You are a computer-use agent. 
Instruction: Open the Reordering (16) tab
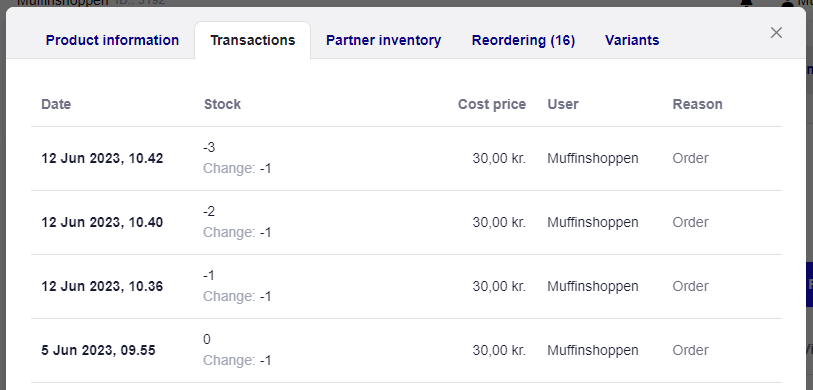point(523,40)
